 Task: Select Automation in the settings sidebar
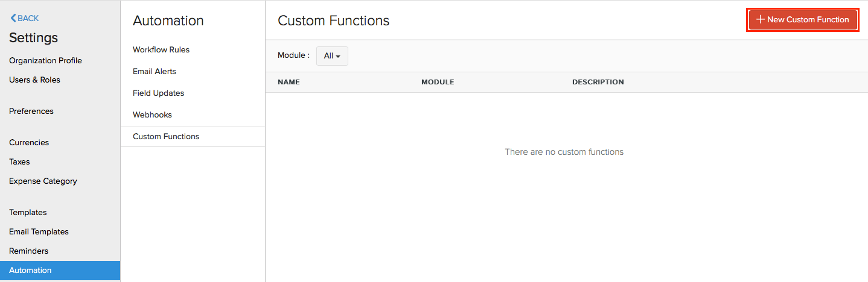[x=30, y=270]
